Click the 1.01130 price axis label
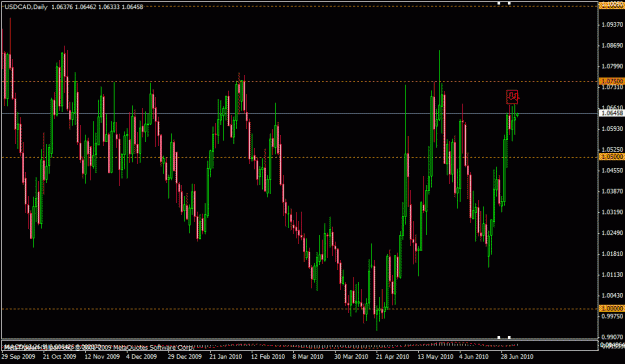Screen dimensions: 625x364 (612, 275)
